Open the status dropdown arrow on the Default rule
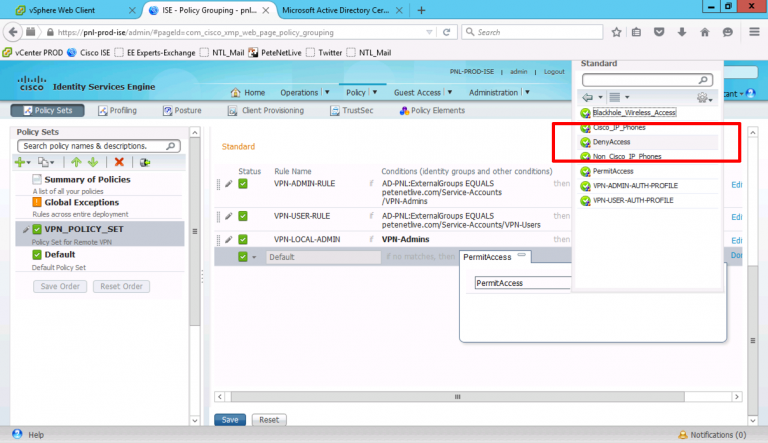This screenshot has height=443, width=768. [x=254, y=257]
